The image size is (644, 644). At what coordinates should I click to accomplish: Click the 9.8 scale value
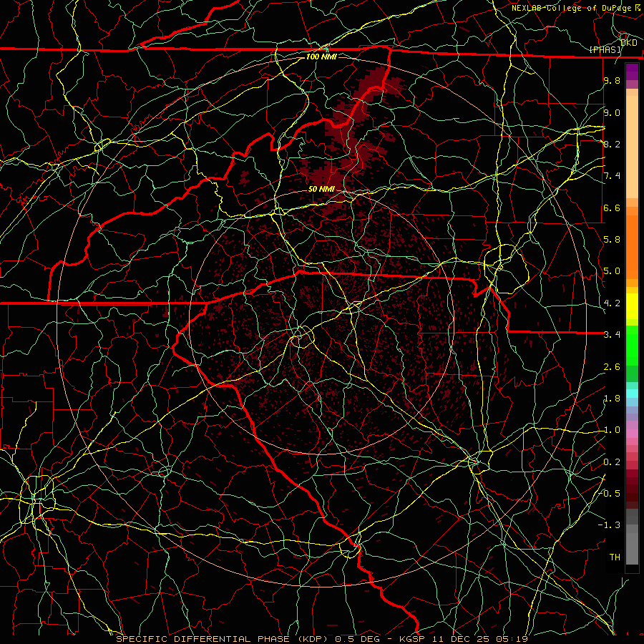[612, 80]
